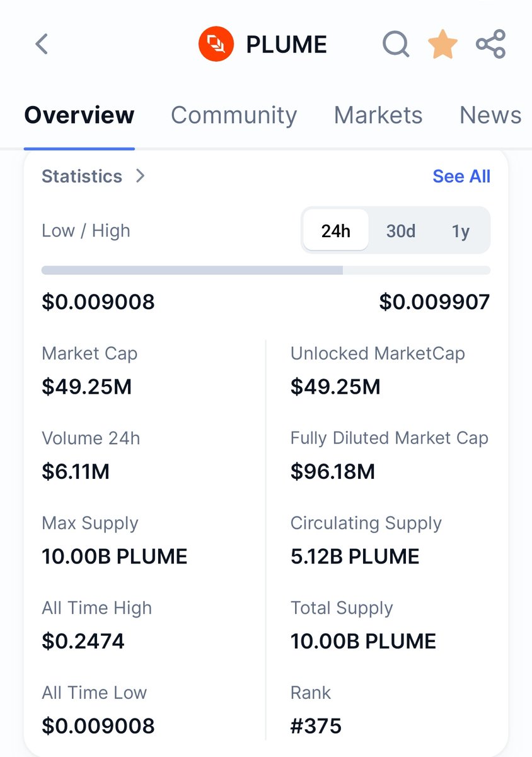Tap the value 5.12B PLUME

click(x=355, y=556)
